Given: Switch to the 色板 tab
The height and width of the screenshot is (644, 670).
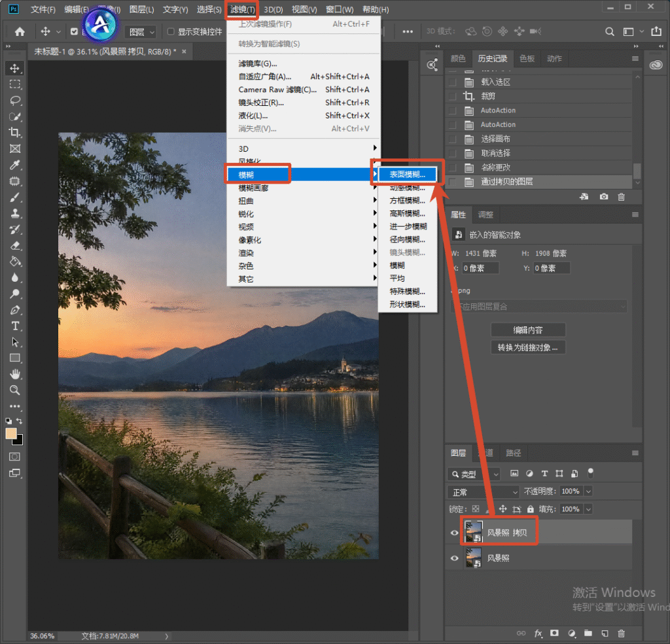Looking at the screenshot, I should pos(527,59).
